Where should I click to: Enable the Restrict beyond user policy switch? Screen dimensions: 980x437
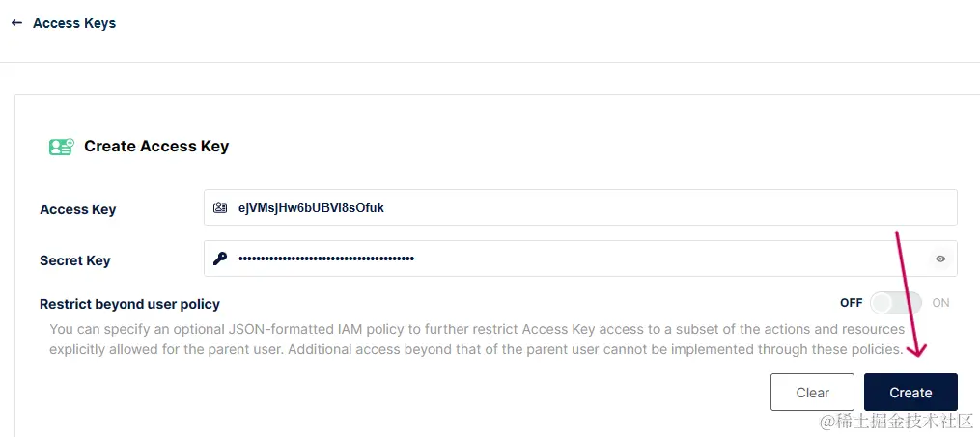[x=896, y=304]
